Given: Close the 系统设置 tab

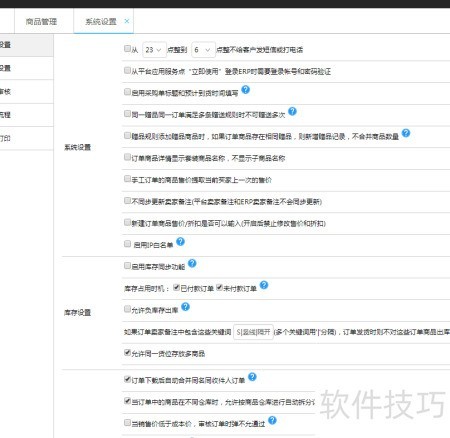Looking at the screenshot, I should coord(127,21).
